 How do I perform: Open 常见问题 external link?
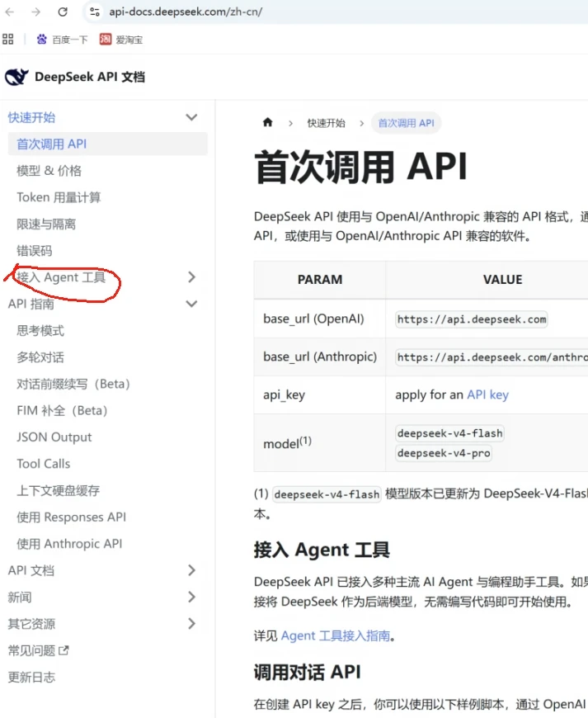(x=39, y=650)
